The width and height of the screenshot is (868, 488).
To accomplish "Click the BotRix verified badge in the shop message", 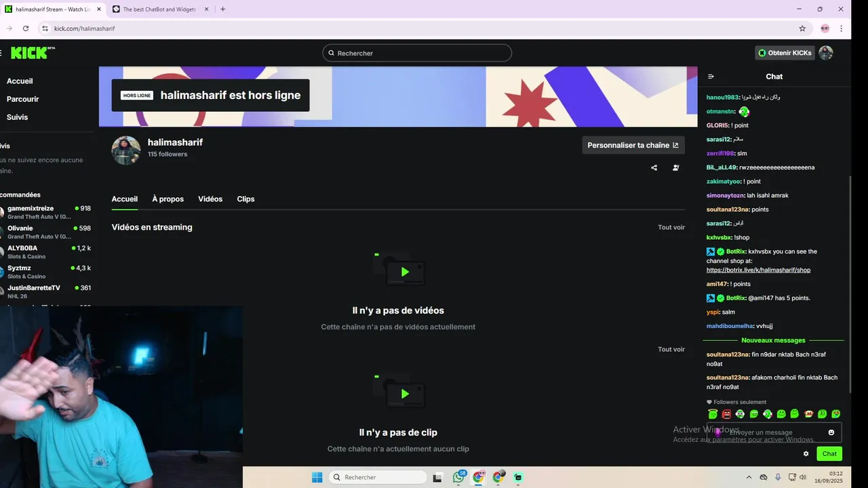I will pyautogui.click(x=721, y=251).
